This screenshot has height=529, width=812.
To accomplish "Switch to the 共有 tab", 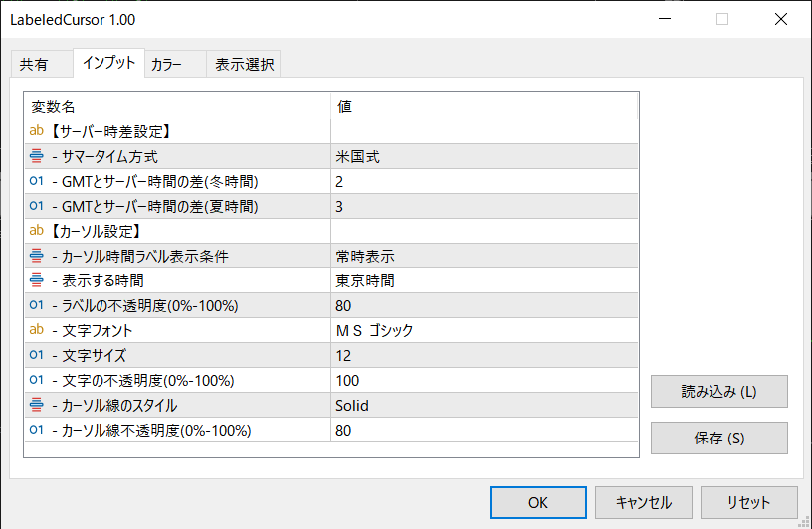I will 34,65.
